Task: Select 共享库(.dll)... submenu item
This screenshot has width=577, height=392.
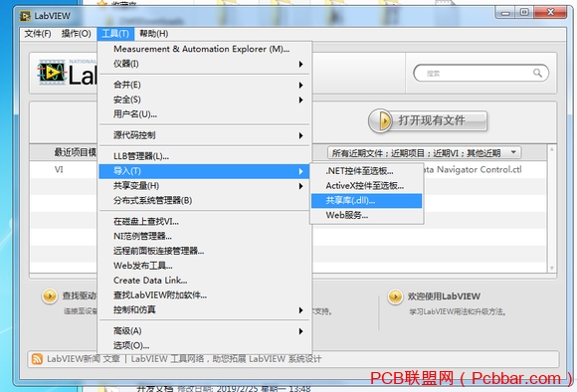Action: click(366, 201)
